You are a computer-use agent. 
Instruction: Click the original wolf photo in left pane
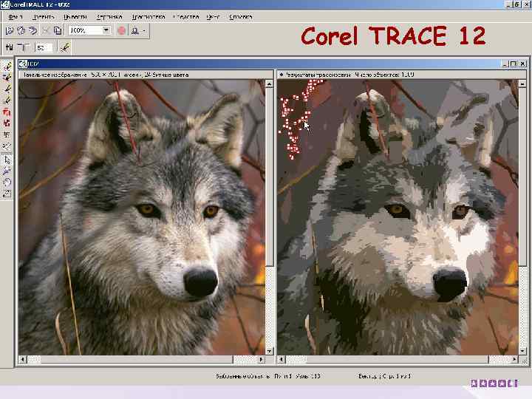(142, 217)
